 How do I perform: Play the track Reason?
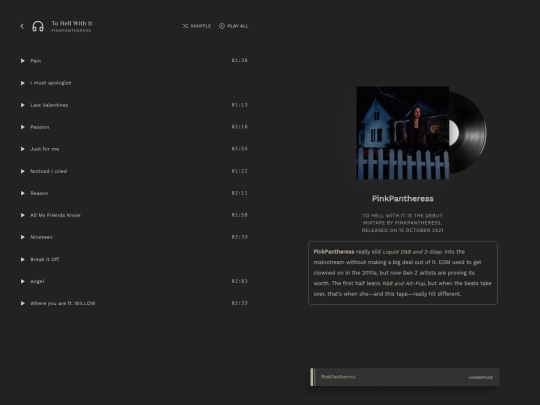(x=23, y=193)
